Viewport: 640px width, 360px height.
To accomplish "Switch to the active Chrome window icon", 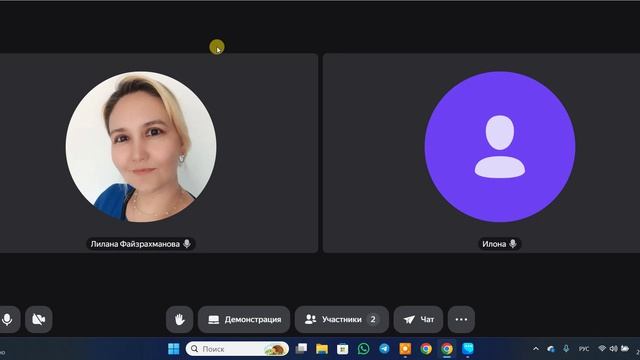I will 447,349.
